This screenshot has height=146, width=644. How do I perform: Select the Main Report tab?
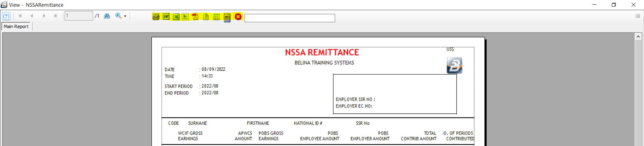(16, 26)
